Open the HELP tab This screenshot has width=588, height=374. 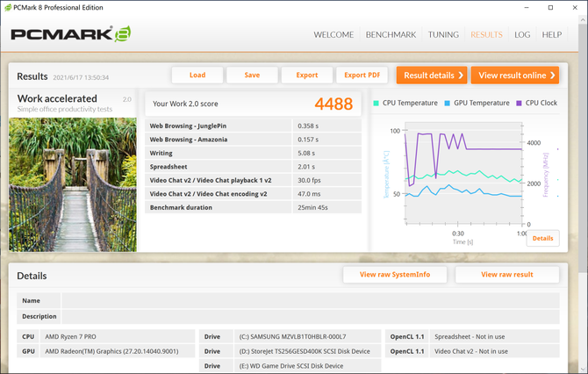(x=551, y=35)
